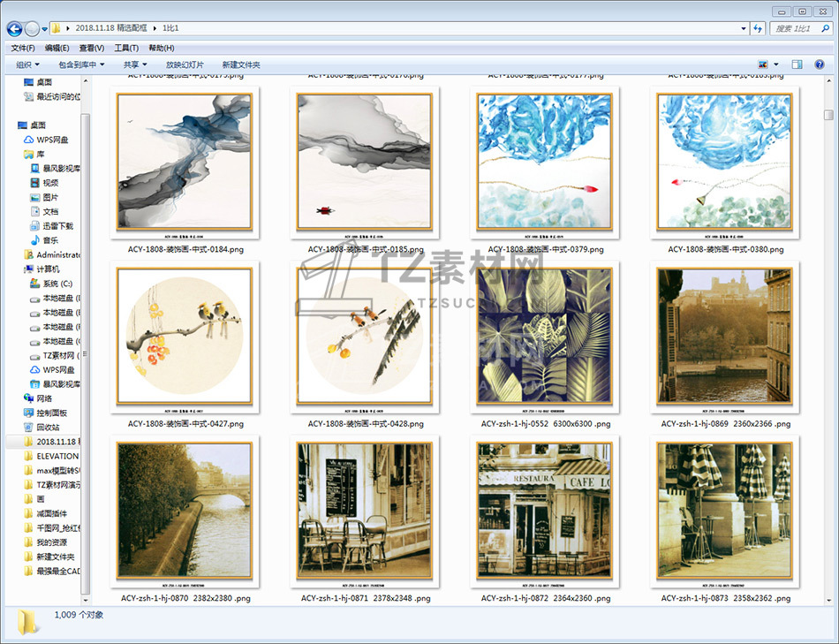
Task: Expand breadcrumb arrow before 2018.11.18 精选配框
Action: (68, 28)
